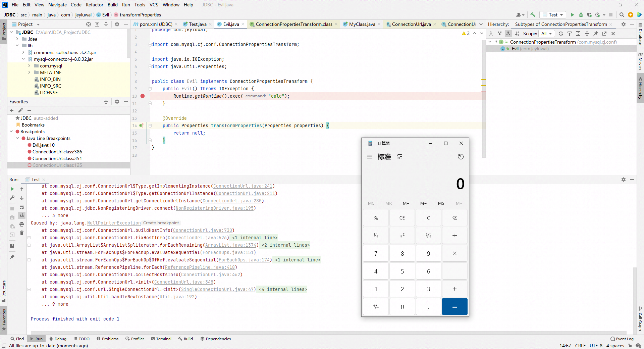Open the Refactor menu
Screen dimensions: 644x349
(x=94, y=5)
